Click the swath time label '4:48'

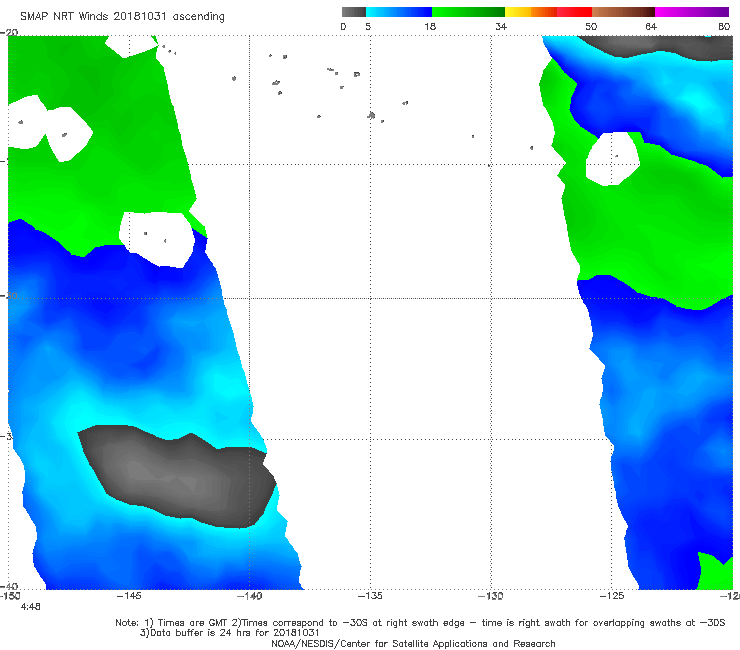[x=30, y=607]
